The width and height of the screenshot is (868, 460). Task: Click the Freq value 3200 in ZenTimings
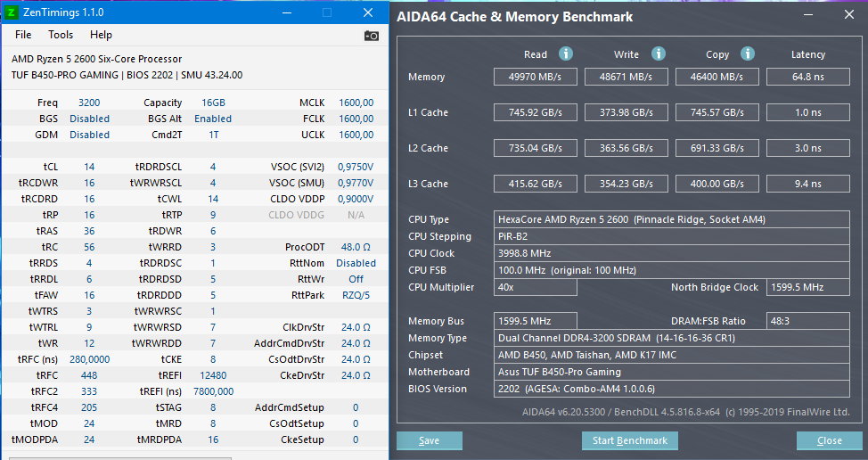(89, 103)
